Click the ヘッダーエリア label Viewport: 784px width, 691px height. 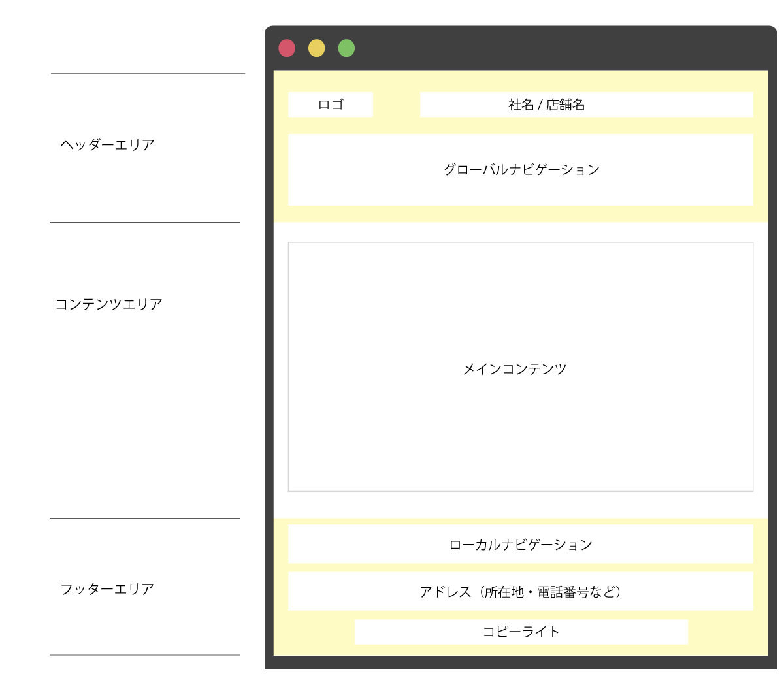click(107, 145)
